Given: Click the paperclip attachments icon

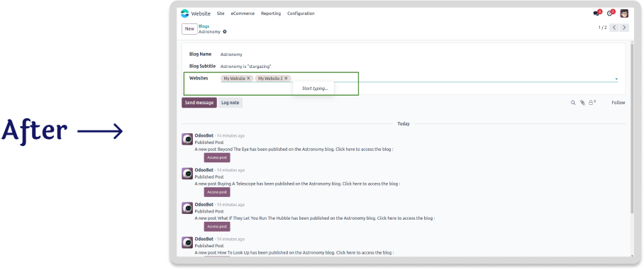Looking at the screenshot, I should [x=582, y=103].
